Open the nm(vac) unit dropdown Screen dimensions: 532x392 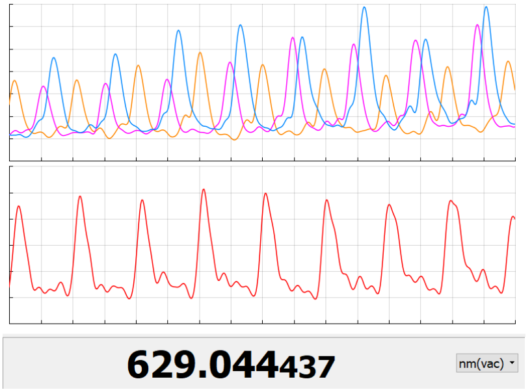pyautogui.click(x=487, y=364)
